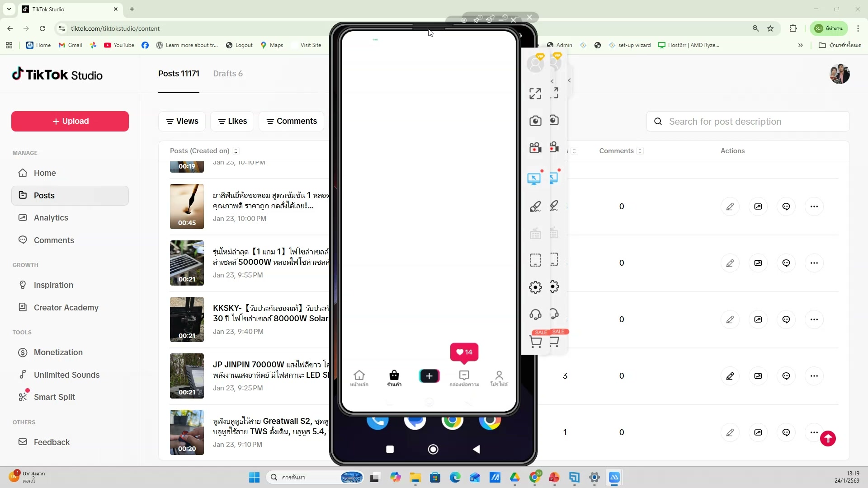
Task: Open the SALE shopping cart in the sidebar
Action: coord(535,342)
